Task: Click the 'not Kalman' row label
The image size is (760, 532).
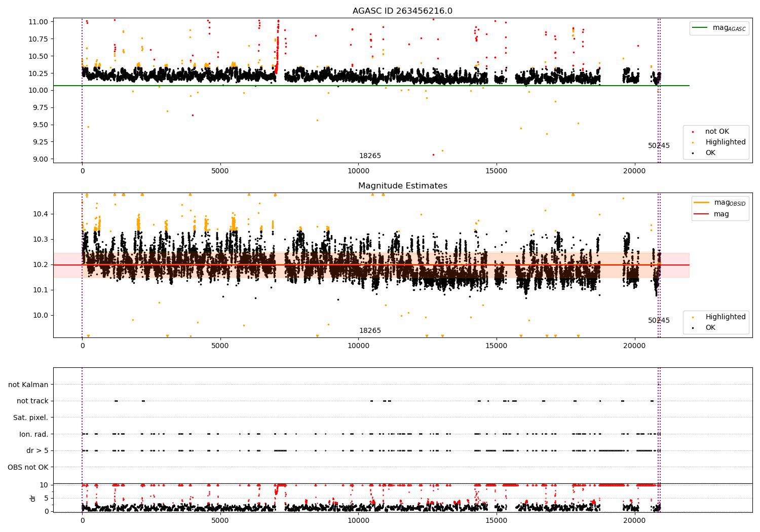Action: tap(28, 385)
